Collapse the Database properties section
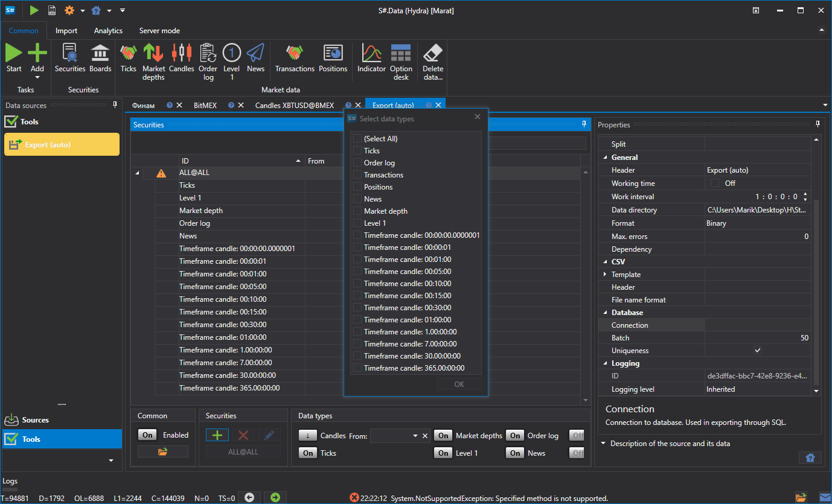Image resolution: width=832 pixels, height=504 pixels. (x=605, y=313)
